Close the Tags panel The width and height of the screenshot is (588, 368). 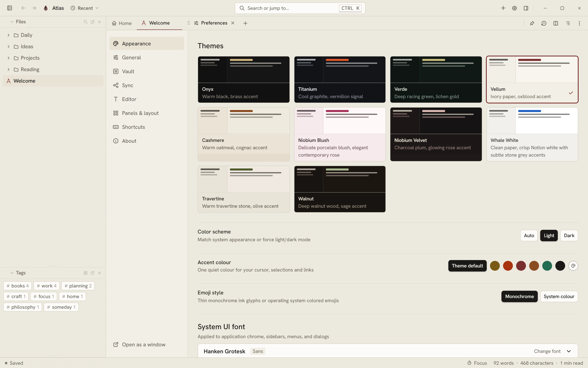99,273
